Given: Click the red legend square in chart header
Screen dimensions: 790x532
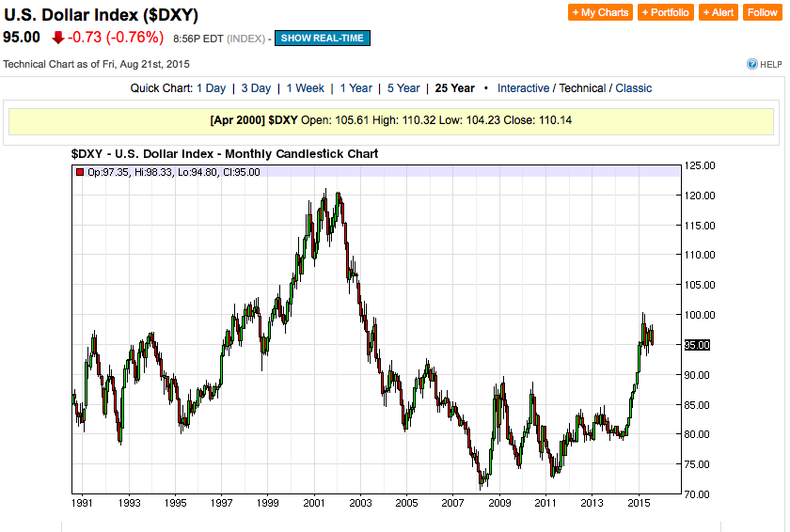Looking at the screenshot, I should coord(80,172).
